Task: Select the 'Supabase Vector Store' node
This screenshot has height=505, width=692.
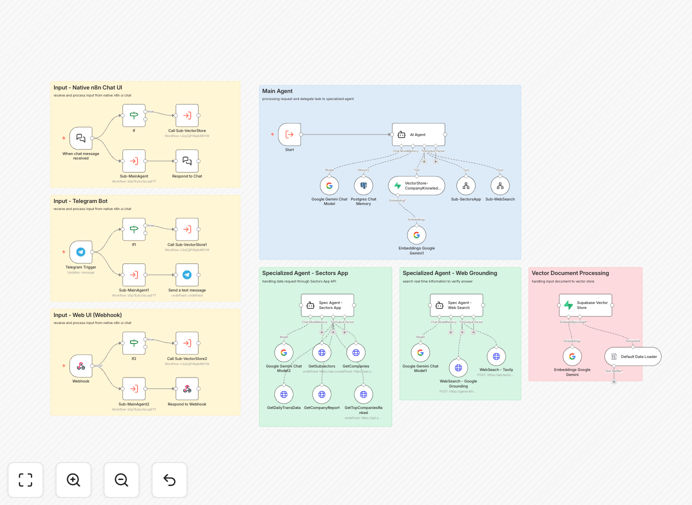Action: pos(586,305)
